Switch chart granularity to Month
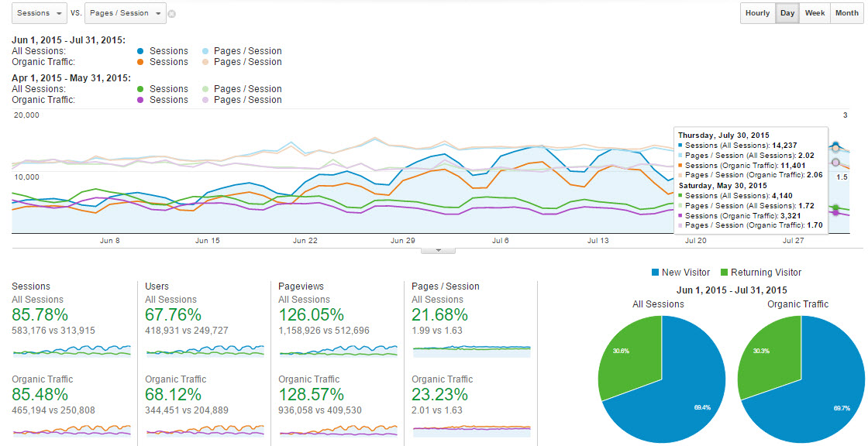The image size is (868, 446). point(846,13)
